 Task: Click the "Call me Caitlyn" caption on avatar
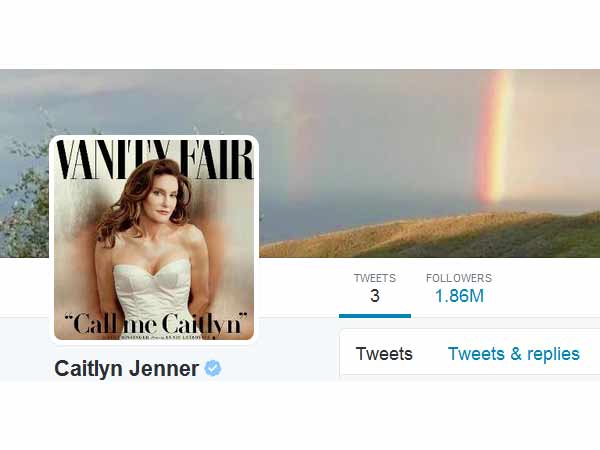[x=156, y=324]
